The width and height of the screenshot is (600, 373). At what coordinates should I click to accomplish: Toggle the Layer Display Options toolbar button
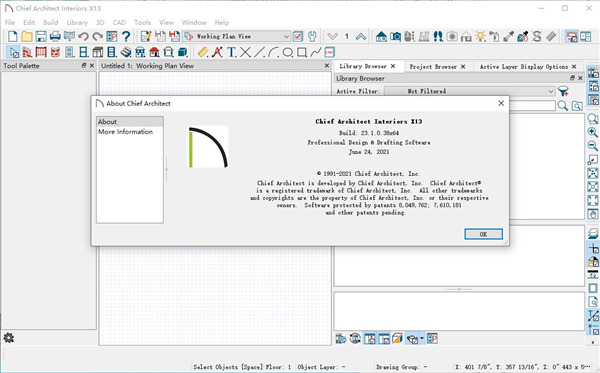571,36
